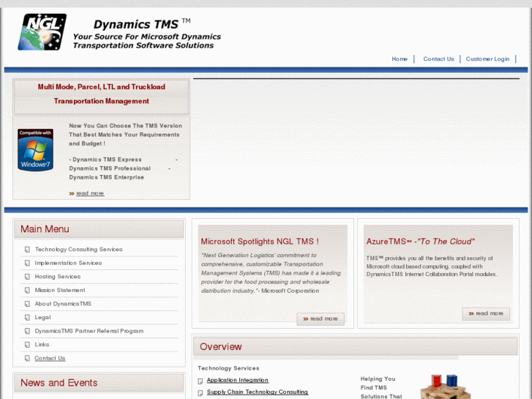Click icon beside Mission Statement
The height and width of the screenshot is (399, 532).
tap(27, 291)
